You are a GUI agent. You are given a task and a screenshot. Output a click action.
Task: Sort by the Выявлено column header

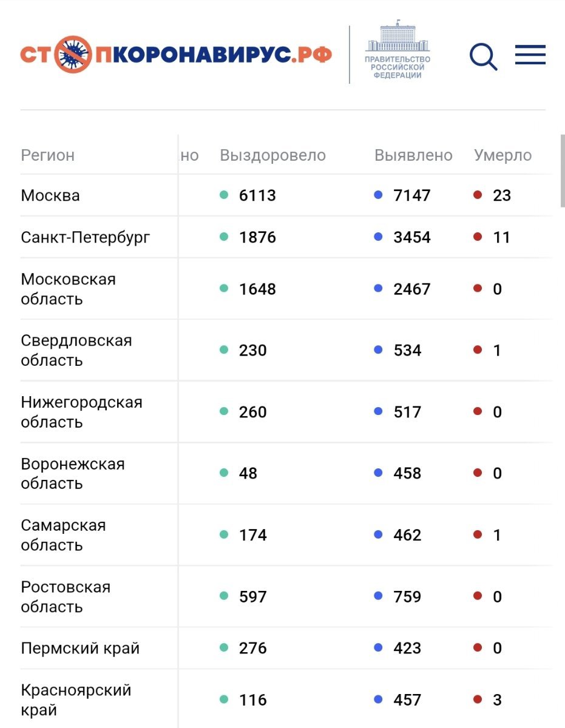tap(413, 155)
